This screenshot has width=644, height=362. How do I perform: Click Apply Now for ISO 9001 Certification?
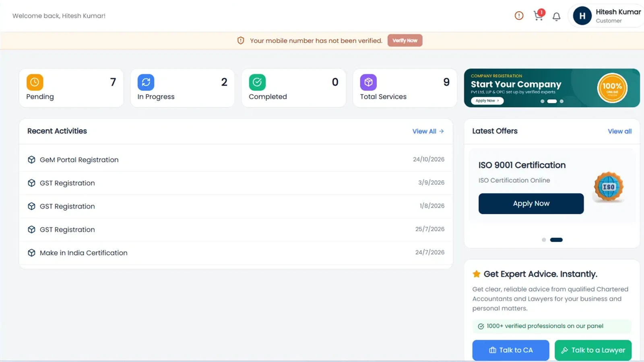[531, 204]
